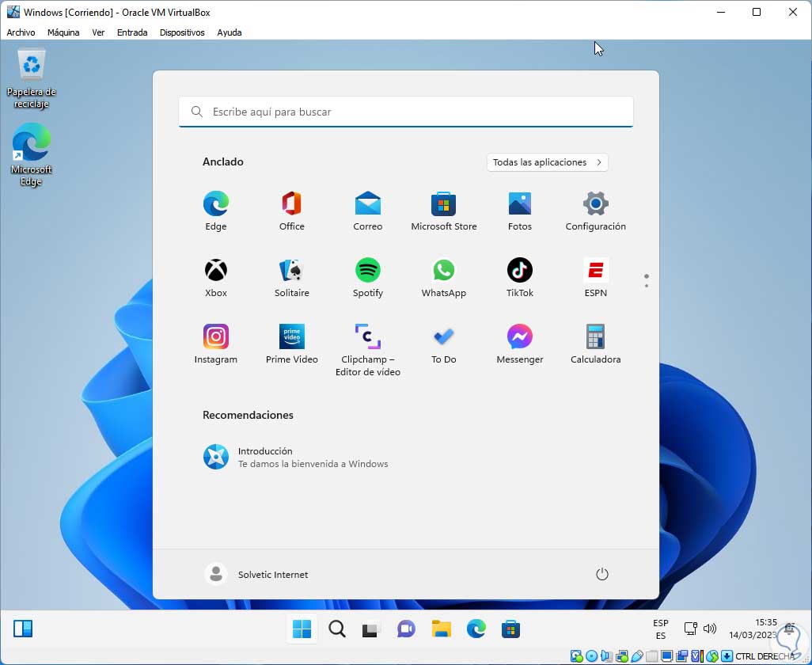812x665 pixels.
Task: Open Microsoft Store from taskbar
Action: [x=510, y=629]
